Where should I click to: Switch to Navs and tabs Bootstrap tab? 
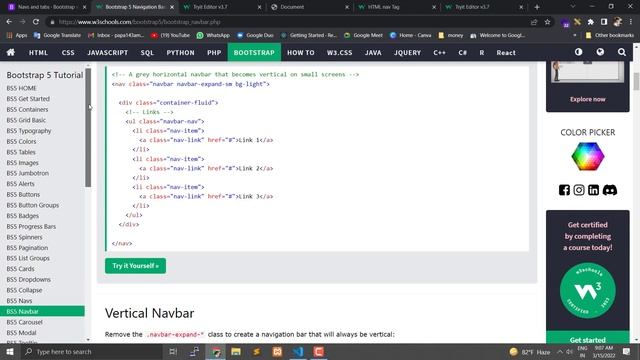click(47, 7)
